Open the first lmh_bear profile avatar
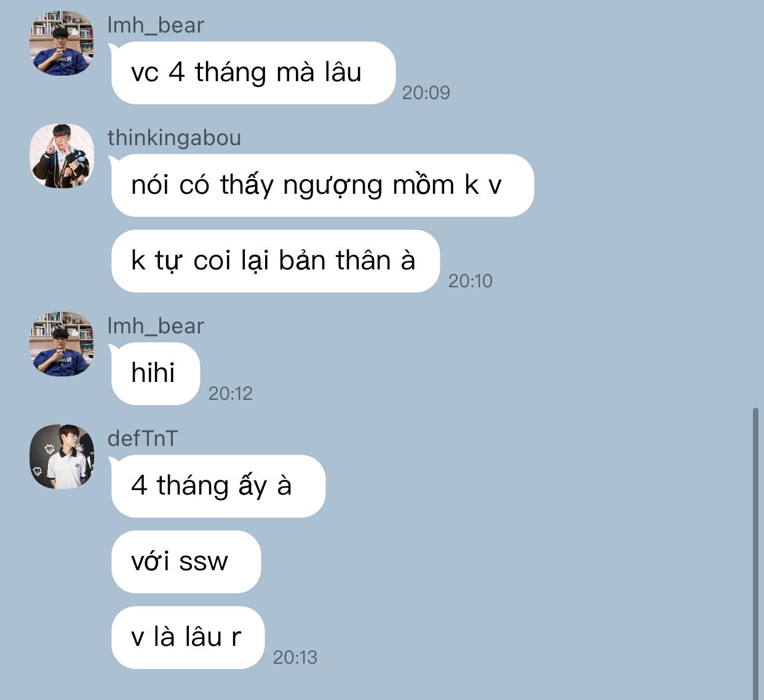Screen dimensions: 764x700 [62, 43]
